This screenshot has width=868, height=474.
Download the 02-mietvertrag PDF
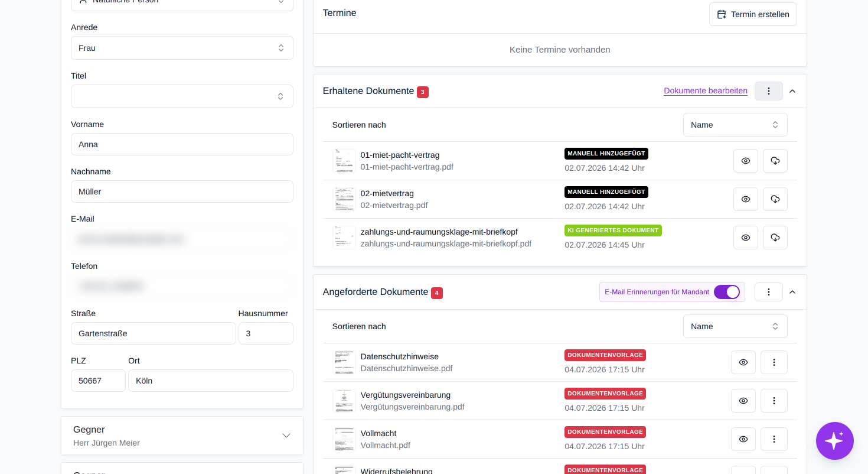tap(775, 199)
